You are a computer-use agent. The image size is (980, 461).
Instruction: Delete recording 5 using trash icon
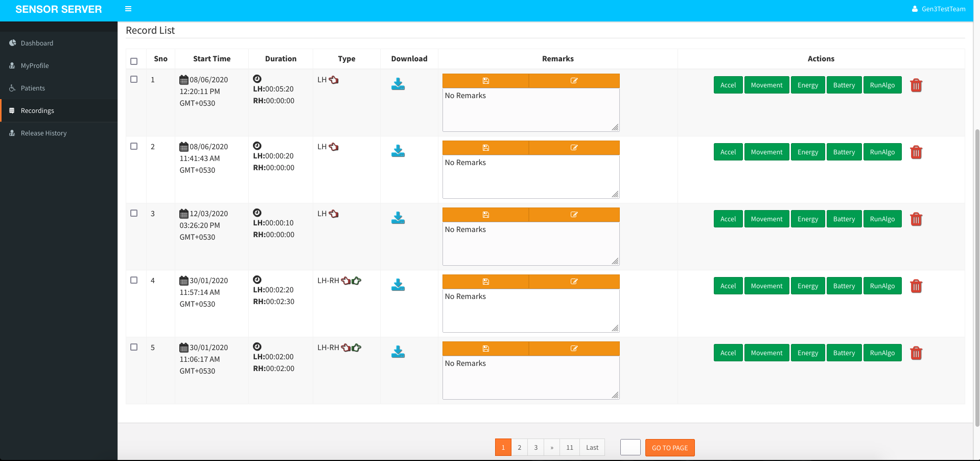(916, 353)
